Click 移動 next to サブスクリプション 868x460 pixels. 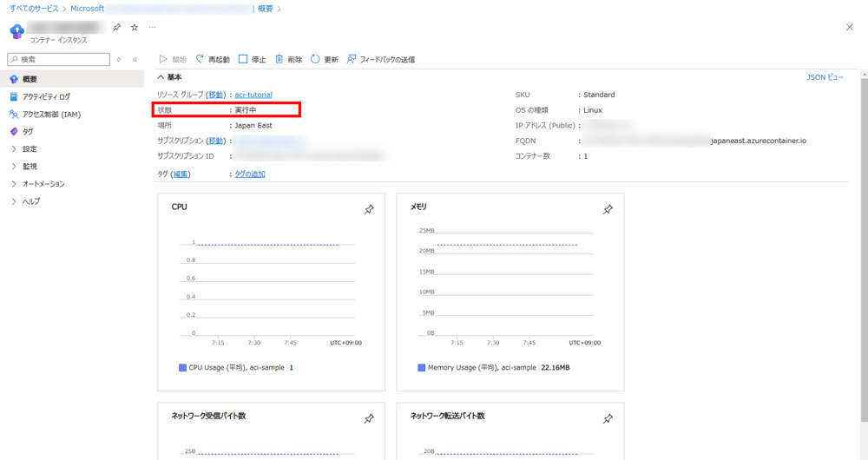(216, 141)
